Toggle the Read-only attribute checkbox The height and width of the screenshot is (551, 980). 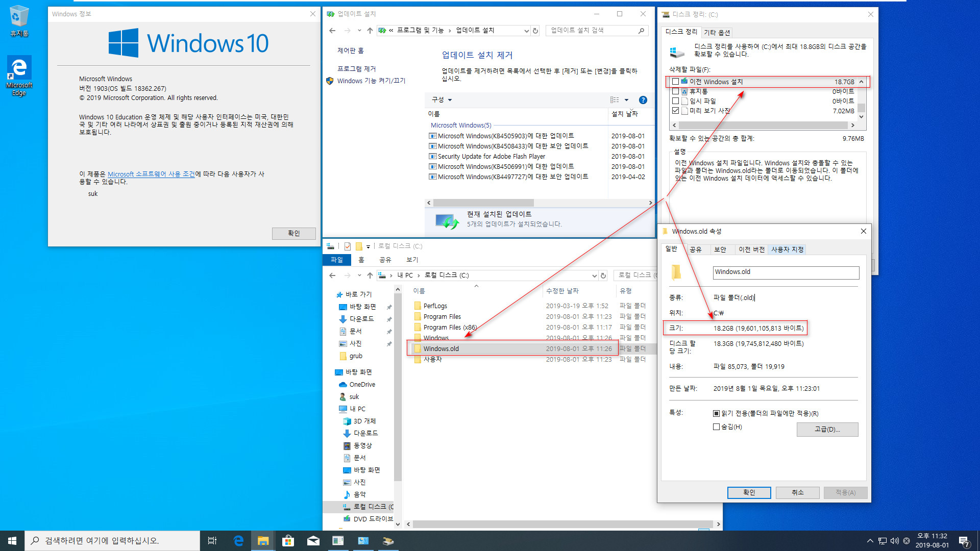(x=716, y=414)
